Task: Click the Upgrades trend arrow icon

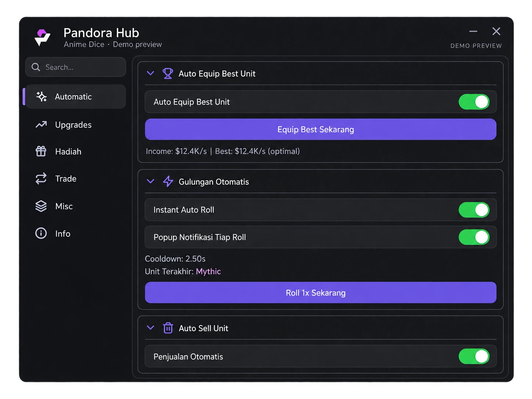Action: (x=41, y=125)
